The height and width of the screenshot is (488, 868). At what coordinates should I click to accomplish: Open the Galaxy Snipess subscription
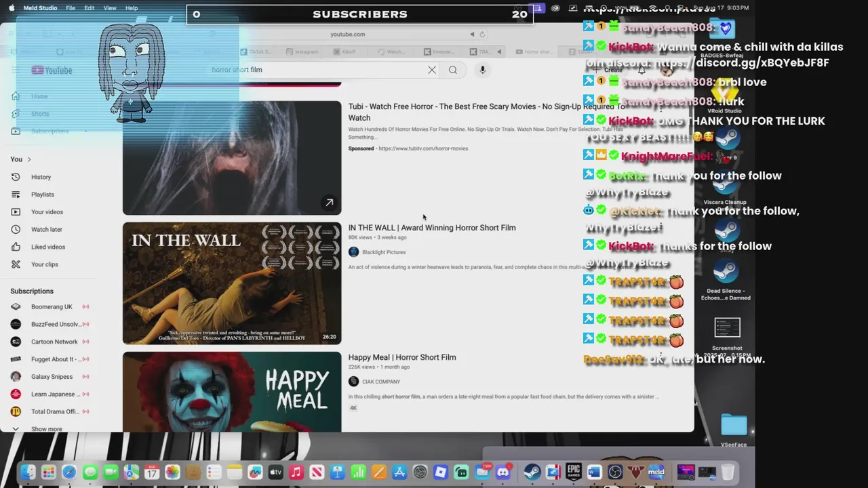pyautogui.click(x=51, y=377)
